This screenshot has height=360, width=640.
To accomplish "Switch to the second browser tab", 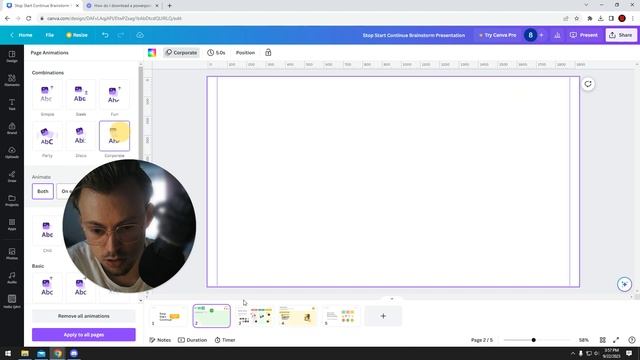I will point(122,6).
